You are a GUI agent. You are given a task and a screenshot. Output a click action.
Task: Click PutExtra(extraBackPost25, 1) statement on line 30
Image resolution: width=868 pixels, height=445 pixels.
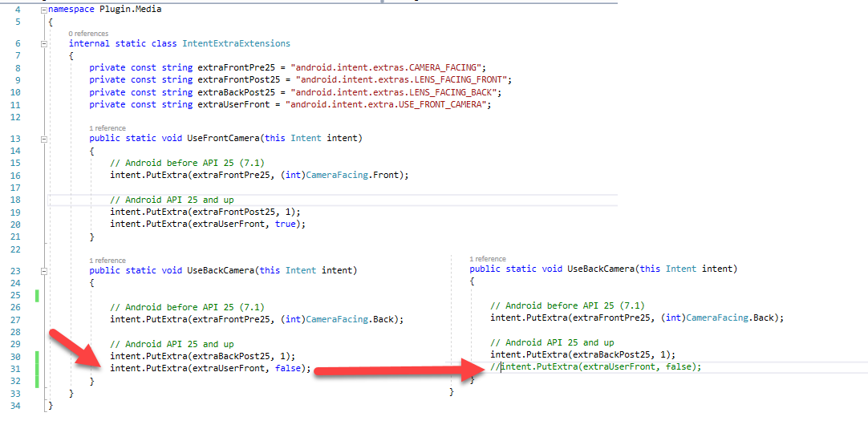pyautogui.click(x=203, y=357)
